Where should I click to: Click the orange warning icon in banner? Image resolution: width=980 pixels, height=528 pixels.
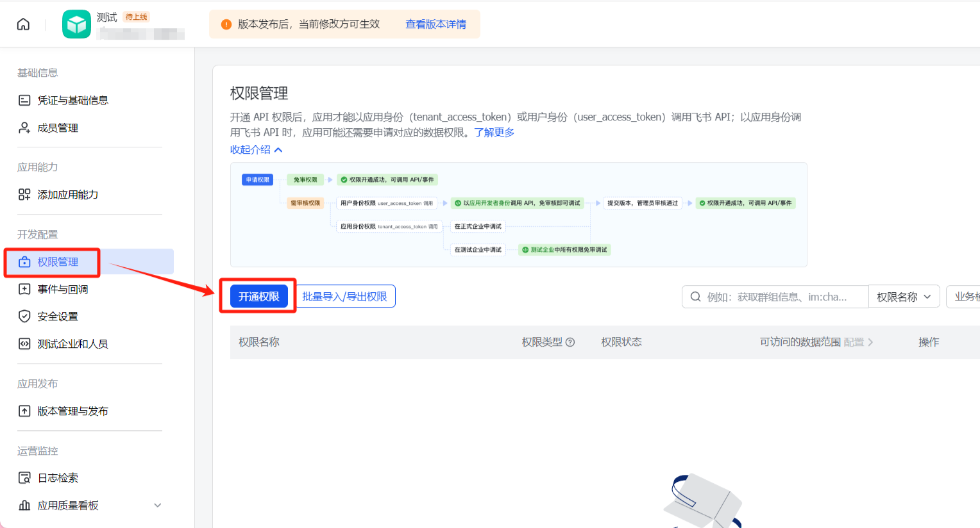[226, 24]
